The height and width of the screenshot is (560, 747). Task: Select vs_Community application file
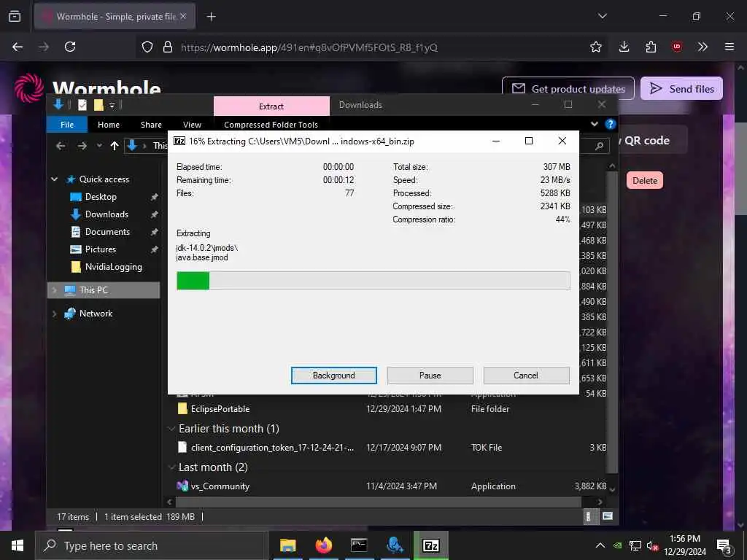220,486
